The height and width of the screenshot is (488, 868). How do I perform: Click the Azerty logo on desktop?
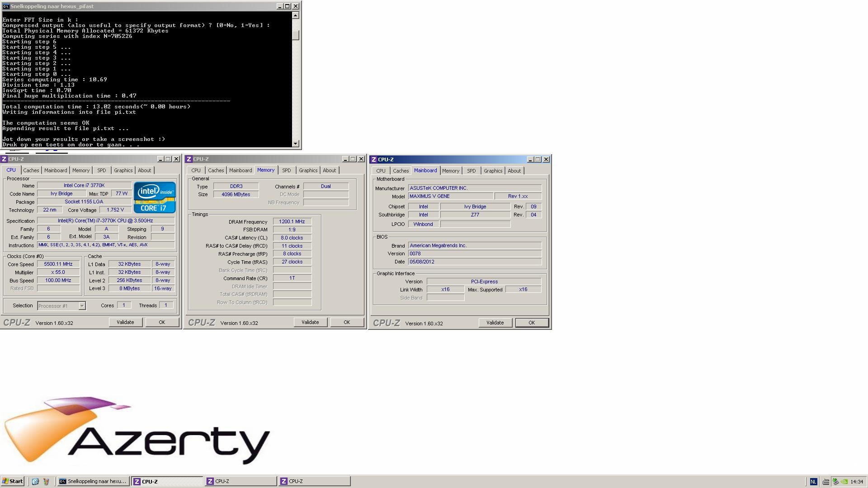(136, 432)
